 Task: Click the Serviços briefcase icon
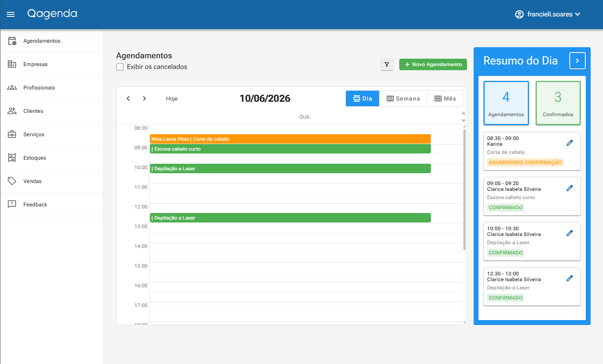12,134
